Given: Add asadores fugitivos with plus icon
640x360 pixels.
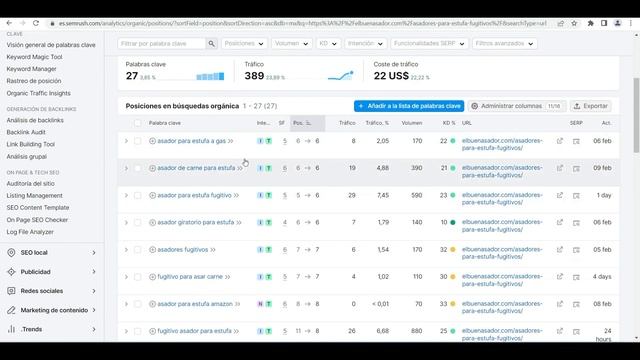Looking at the screenshot, I should point(152,250).
